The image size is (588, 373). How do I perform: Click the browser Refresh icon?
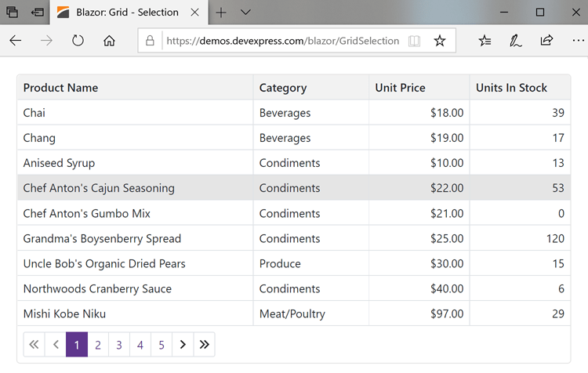point(78,41)
